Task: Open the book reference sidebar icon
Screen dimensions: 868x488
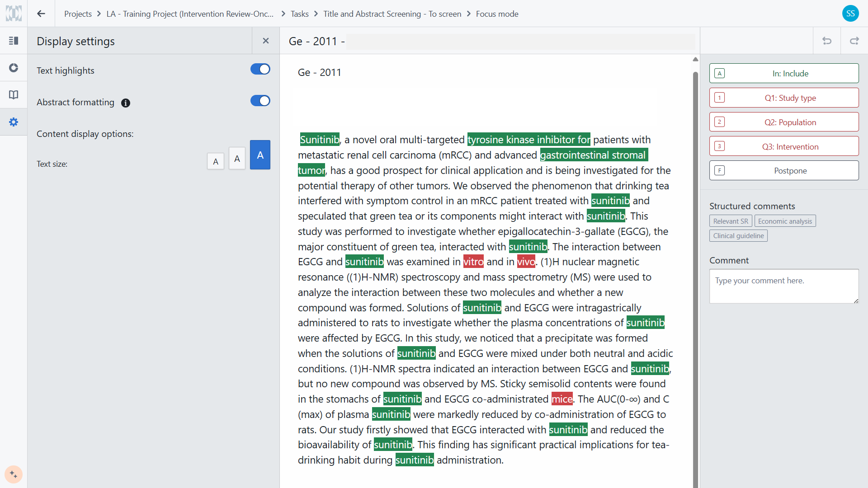Action: click(14, 95)
